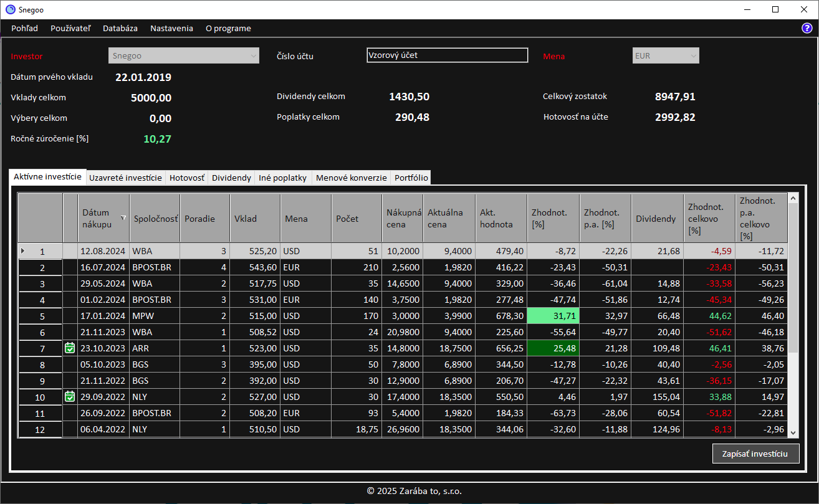Click the Akt. hodnota column header

(501, 218)
